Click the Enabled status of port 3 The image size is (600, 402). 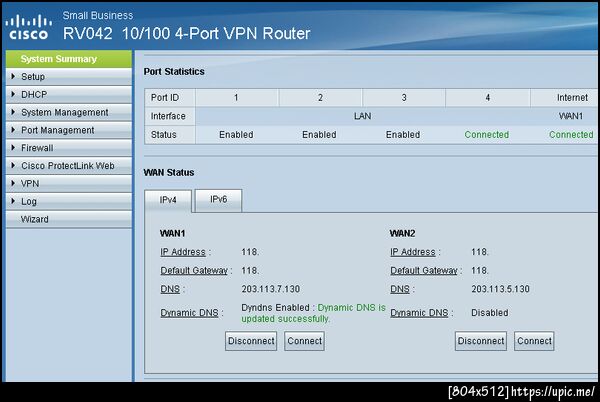click(x=403, y=135)
